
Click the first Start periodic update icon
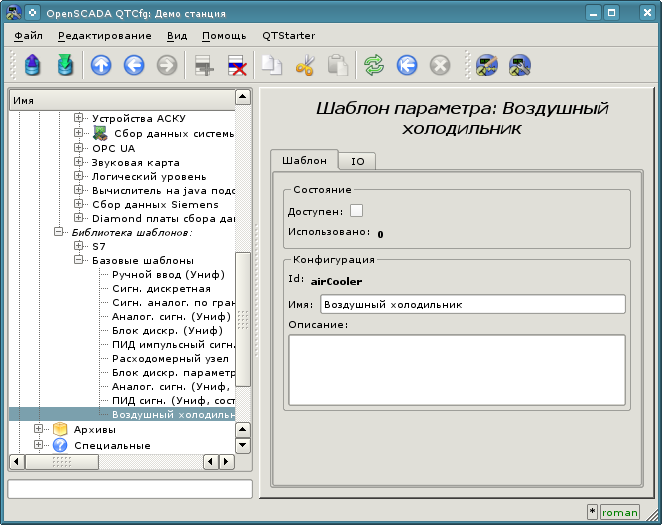(406, 66)
